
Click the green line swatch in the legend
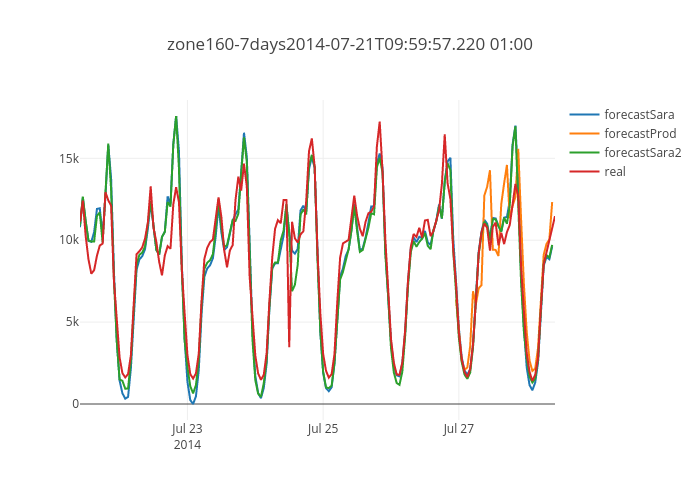point(584,152)
